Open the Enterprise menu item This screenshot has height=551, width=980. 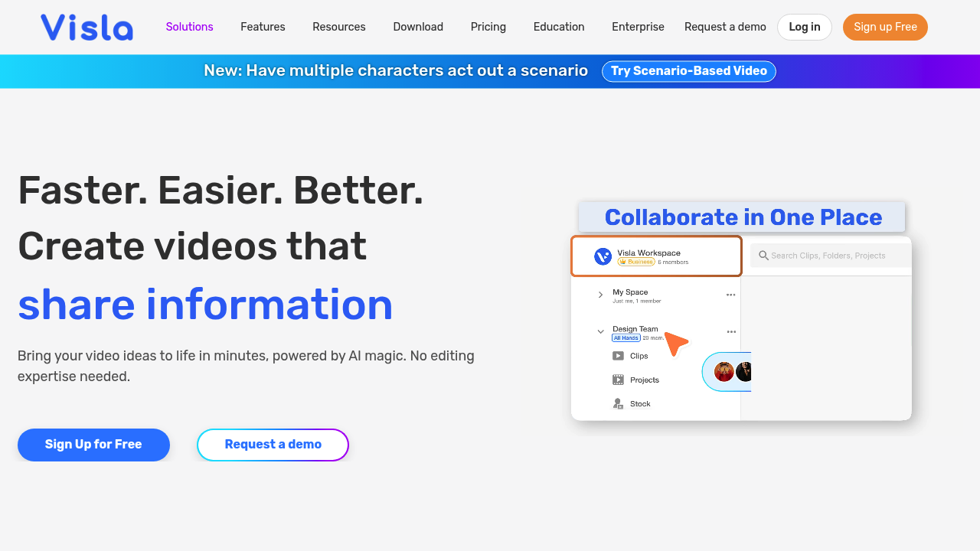click(x=638, y=27)
